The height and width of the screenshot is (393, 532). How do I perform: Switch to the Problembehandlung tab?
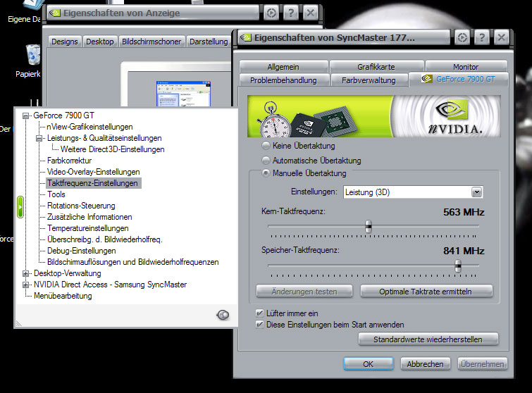coord(283,80)
